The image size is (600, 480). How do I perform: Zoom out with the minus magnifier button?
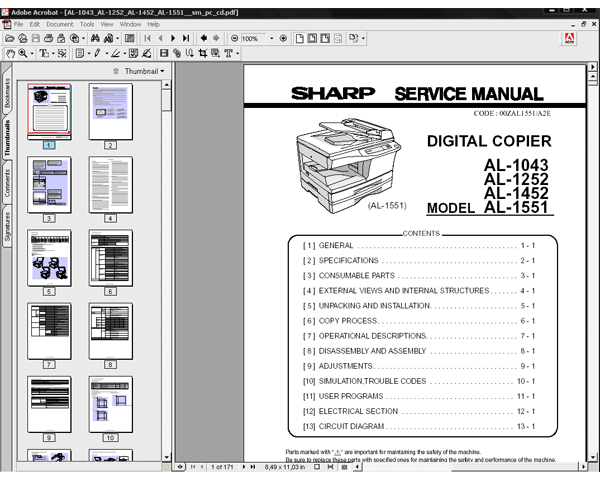coord(235,38)
